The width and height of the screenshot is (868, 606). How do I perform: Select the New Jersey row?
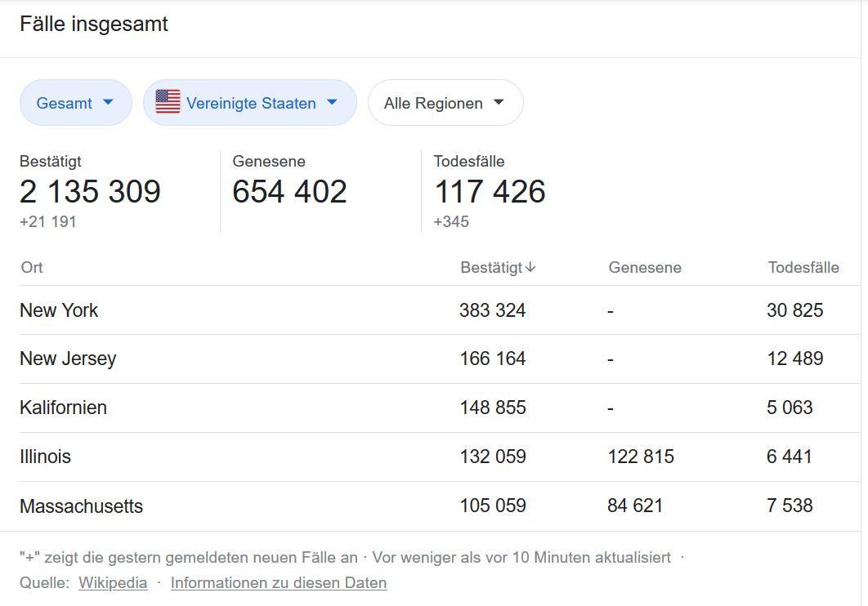tap(68, 359)
